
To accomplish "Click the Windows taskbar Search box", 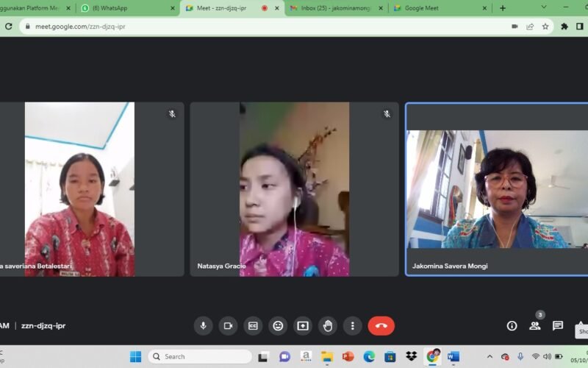I will (198, 357).
